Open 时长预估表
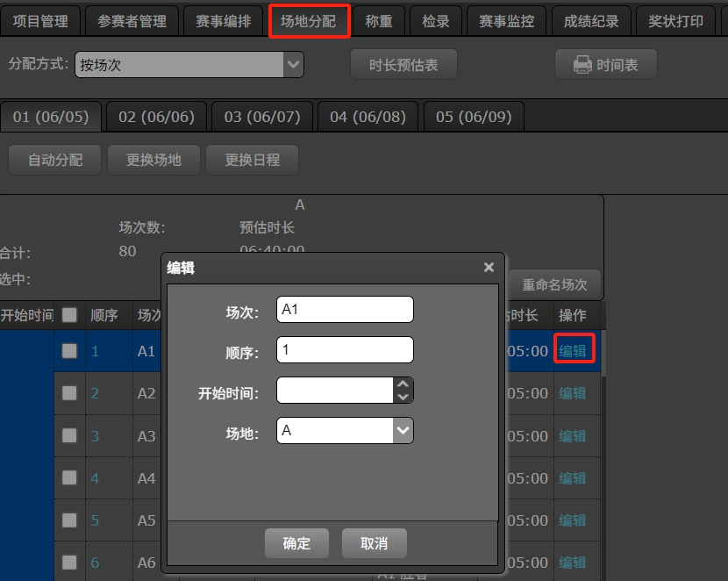 [x=403, y=65]
